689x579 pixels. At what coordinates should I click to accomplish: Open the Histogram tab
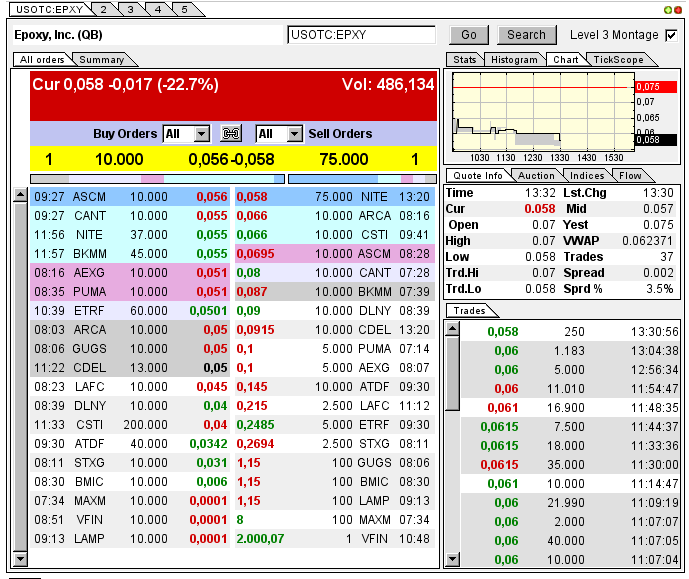[514, 60]
